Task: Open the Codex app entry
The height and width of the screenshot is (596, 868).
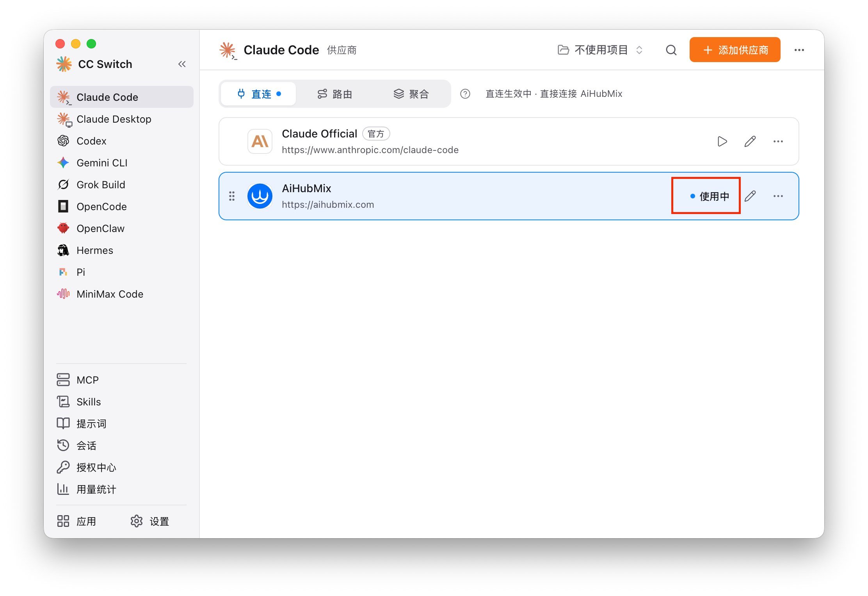Action: [x=122, y=141]
